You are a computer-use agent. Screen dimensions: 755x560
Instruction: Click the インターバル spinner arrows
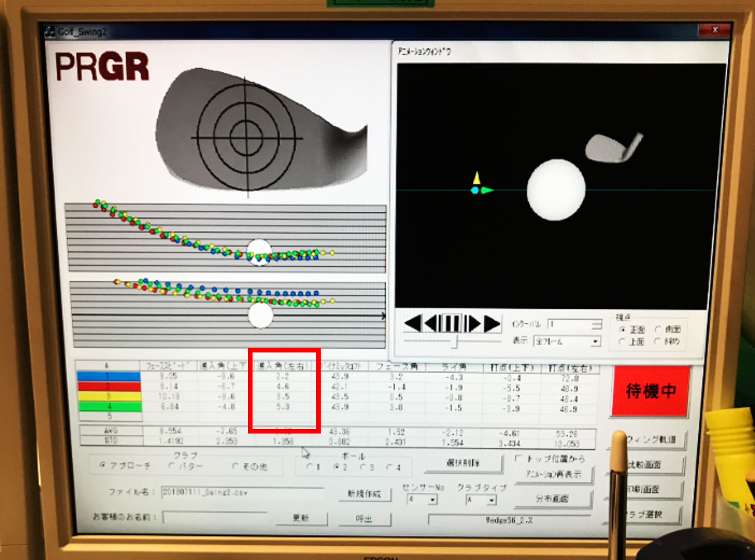597,325
